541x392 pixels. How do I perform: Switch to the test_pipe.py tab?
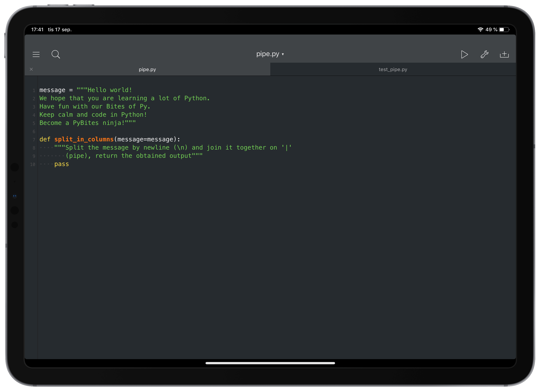393,69
